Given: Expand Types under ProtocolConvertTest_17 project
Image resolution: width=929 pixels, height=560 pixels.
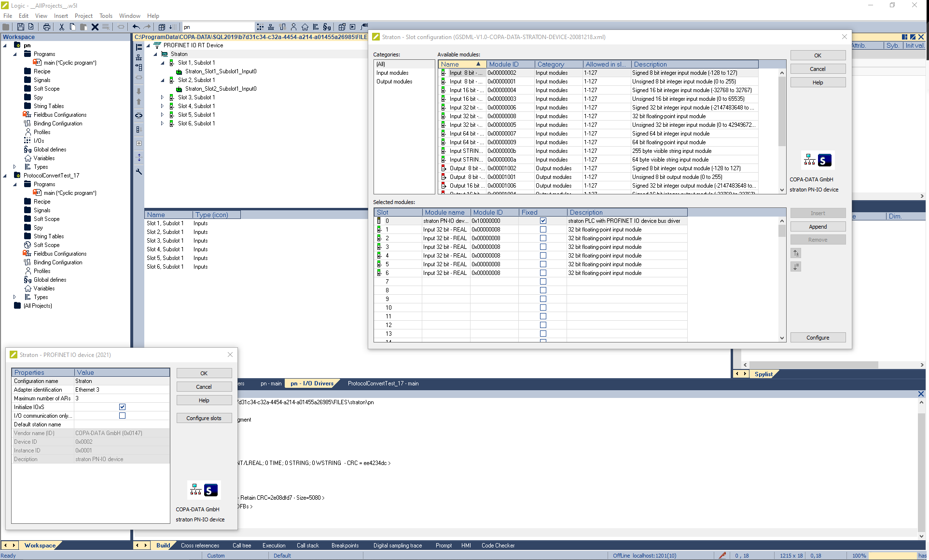Looking at the screenshot, I should point(15,297).
